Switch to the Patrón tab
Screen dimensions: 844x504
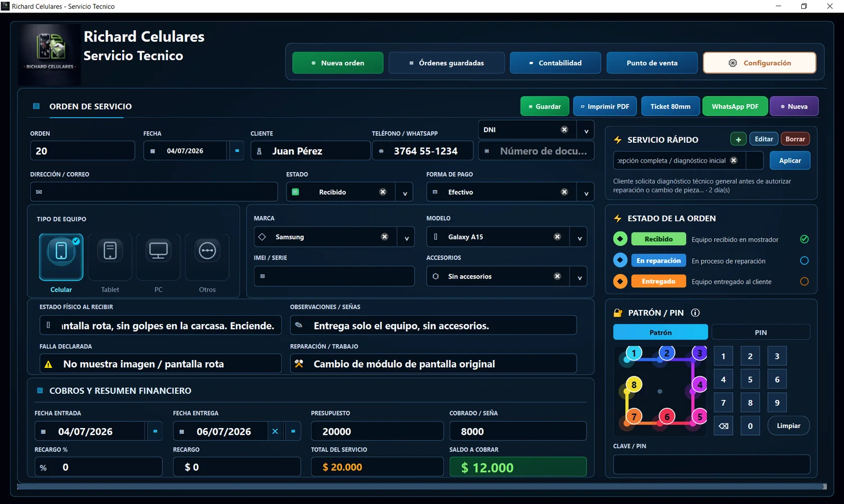click(x=661, y=332)
